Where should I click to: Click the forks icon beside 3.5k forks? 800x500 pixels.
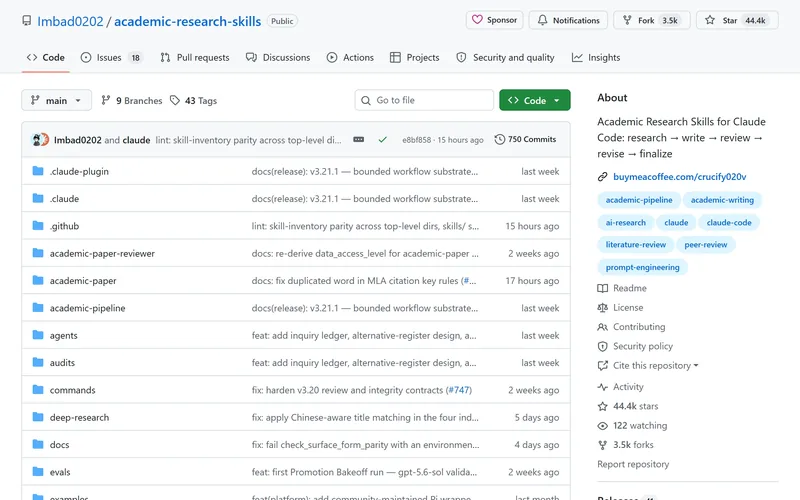pos(603,445)
